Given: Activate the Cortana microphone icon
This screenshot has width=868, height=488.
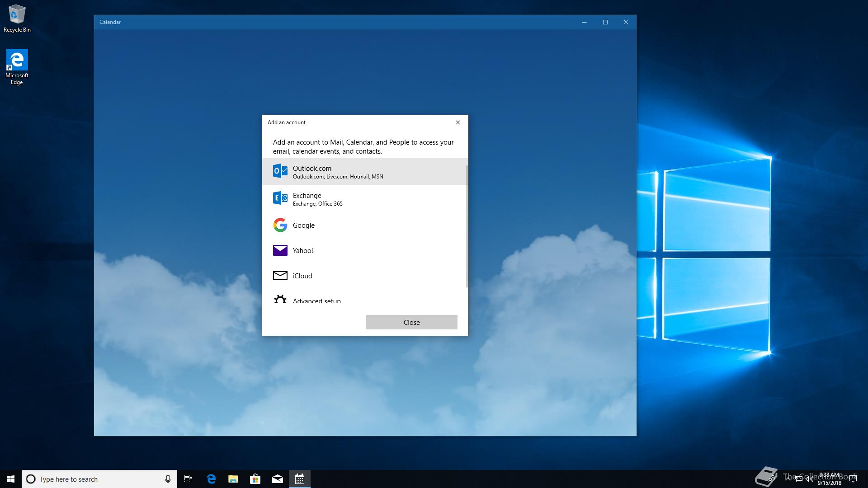Looking at the screenshot, I should coord(168,479).
